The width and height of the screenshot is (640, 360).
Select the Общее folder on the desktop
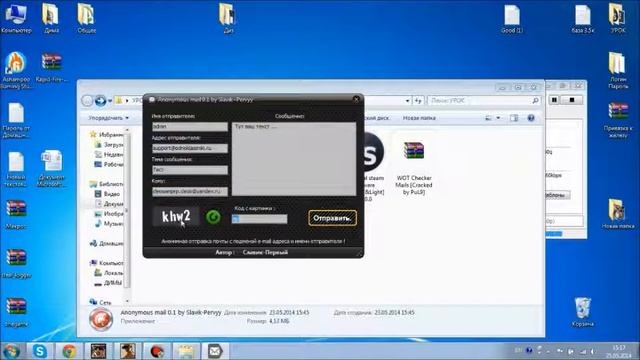87,18
